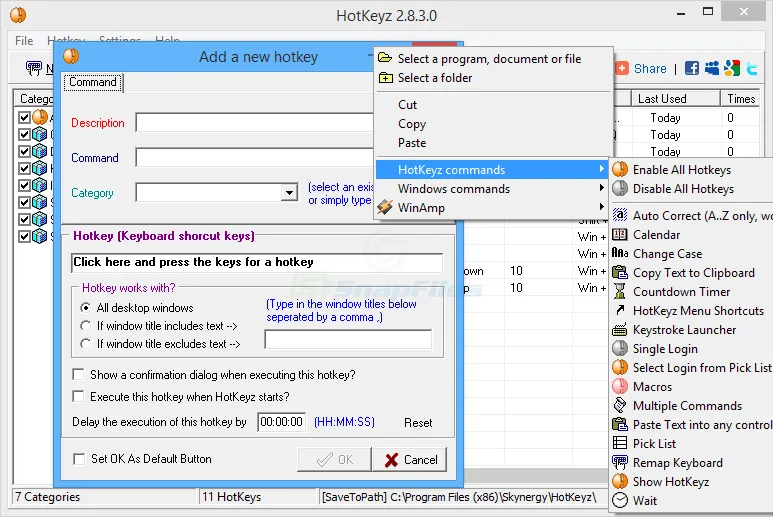The height and width of the screenshot is (517, 773).
Task: Select If window title includes text option
Action: (86, 326)
